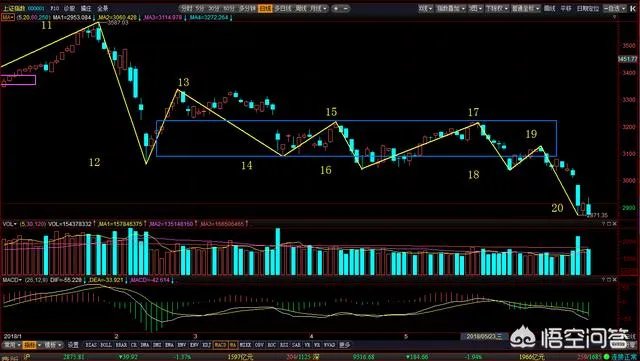640x361 pixels.
Task: Select the 60分 period tab
Action: tap(229, 8)
